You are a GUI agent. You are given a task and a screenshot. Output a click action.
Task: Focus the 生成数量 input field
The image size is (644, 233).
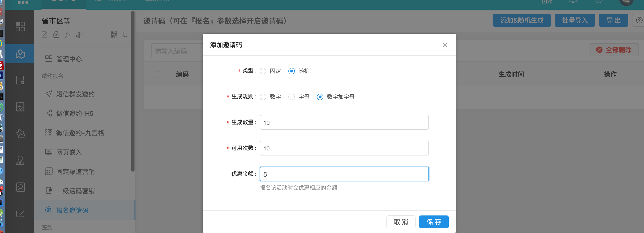click(344, 122)
